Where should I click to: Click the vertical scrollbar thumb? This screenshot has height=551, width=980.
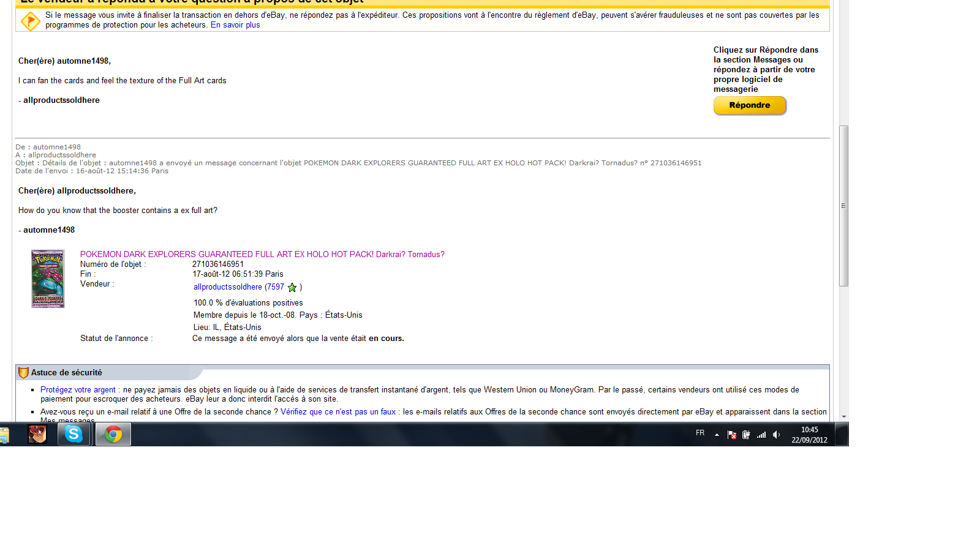pos(844,206)
